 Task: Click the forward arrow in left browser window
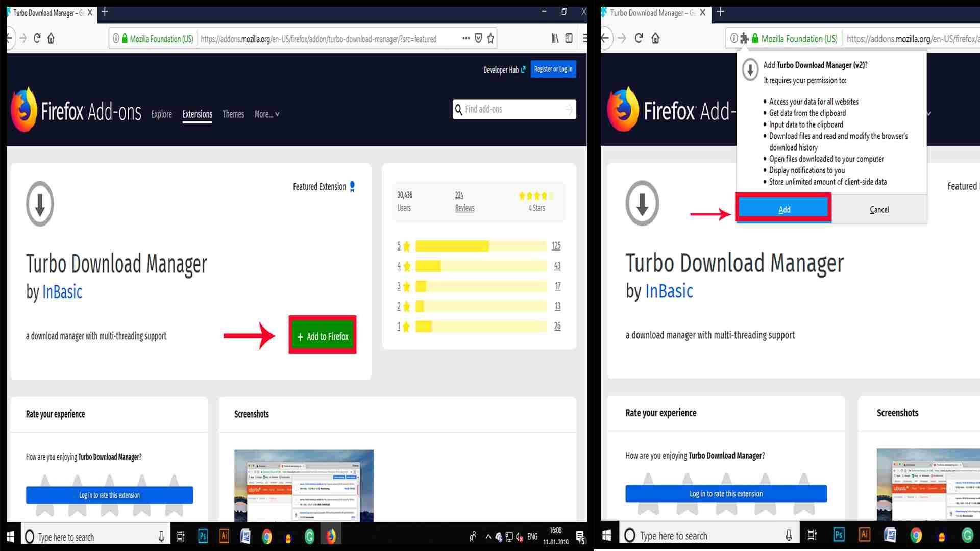tap(23, 38)
